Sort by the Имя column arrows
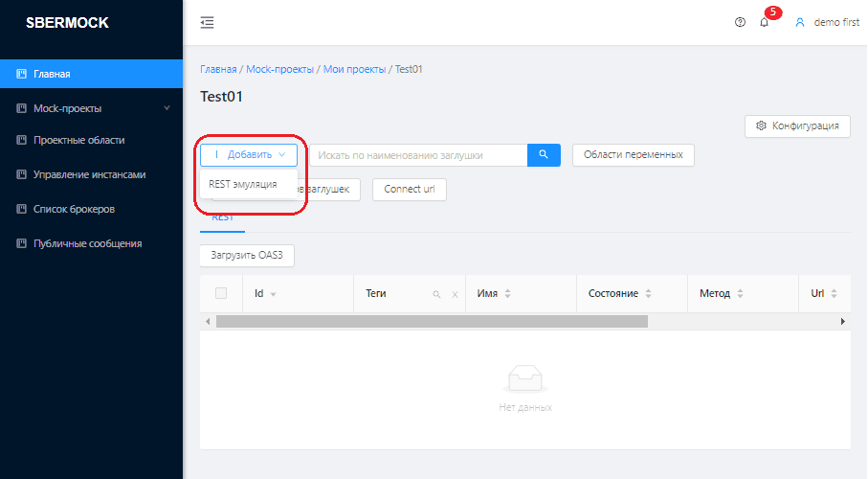The width and height of the screenshot is (868, 479). (x=507, y=294)
